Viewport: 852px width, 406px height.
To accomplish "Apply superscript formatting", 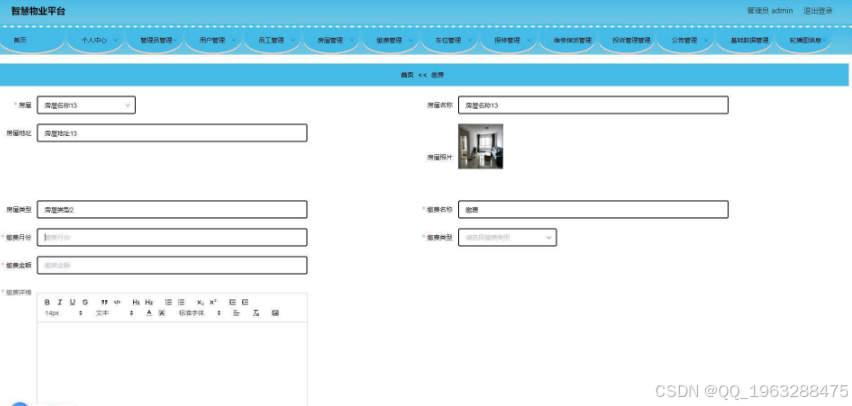I will 213,302.
